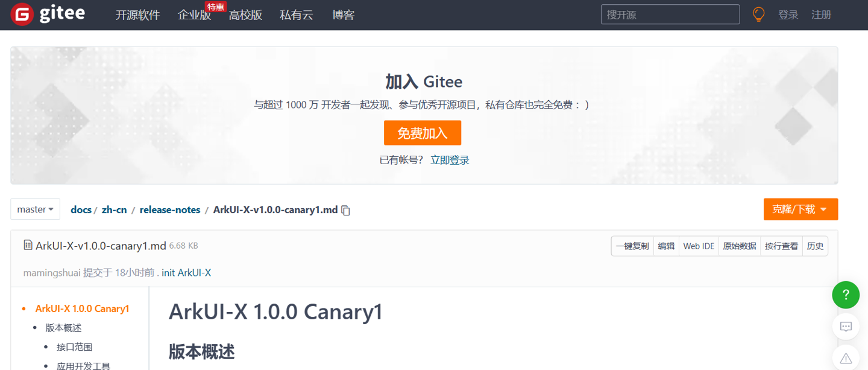
Task: Jump to 版本概述 in outline
Action: click(x=63, y=328)
